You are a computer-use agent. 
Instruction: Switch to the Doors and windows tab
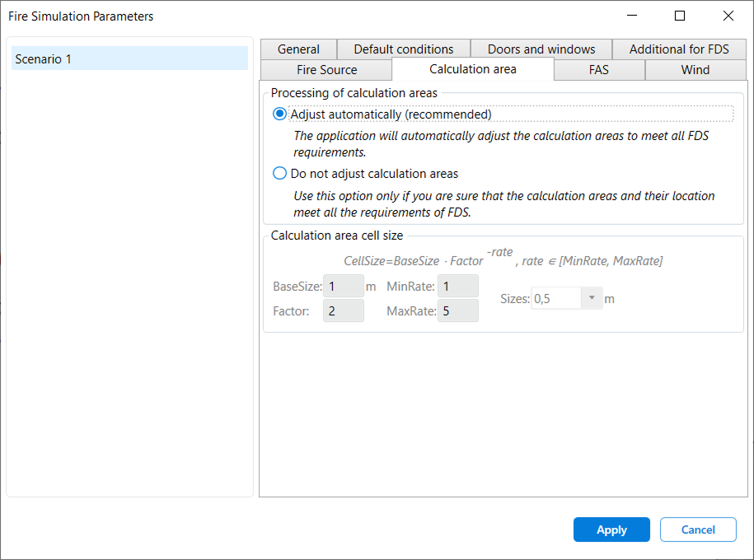pos(540,49)
